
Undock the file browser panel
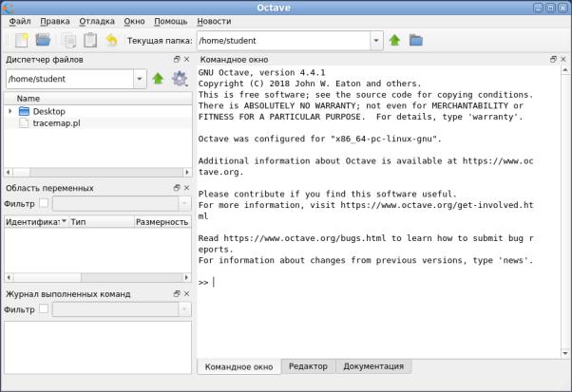(x=177, y=59)
